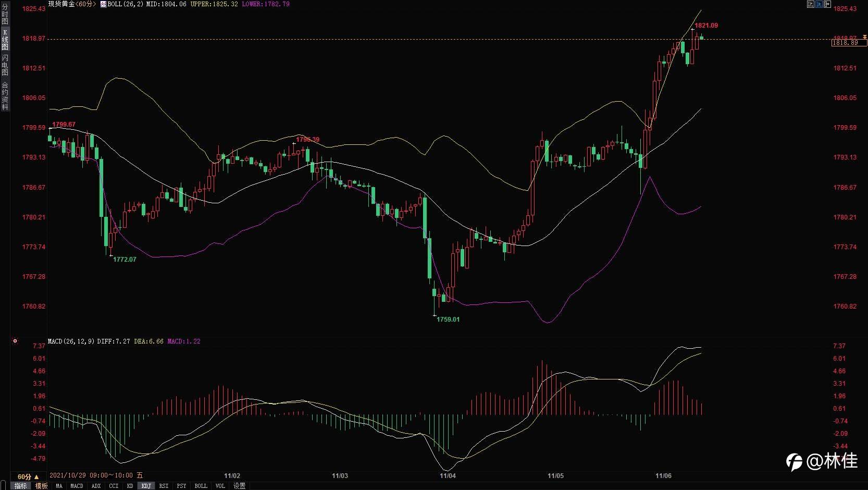Click the 11/03 date marker
Screen dimensions: 868x490
click(340, 476)
